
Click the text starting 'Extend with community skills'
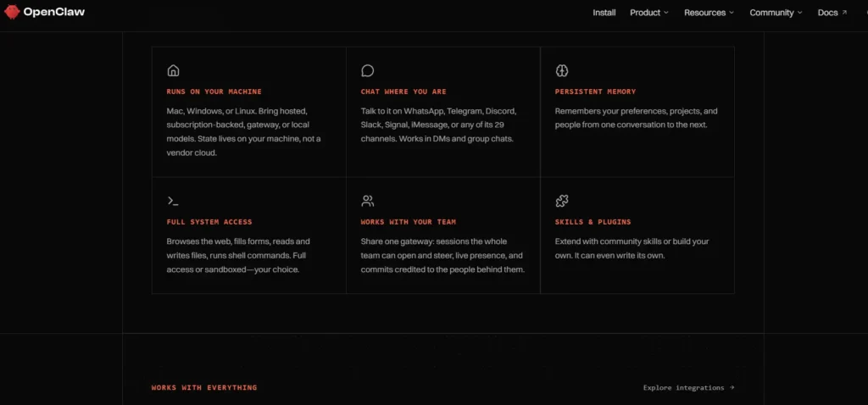pos(632,248)
